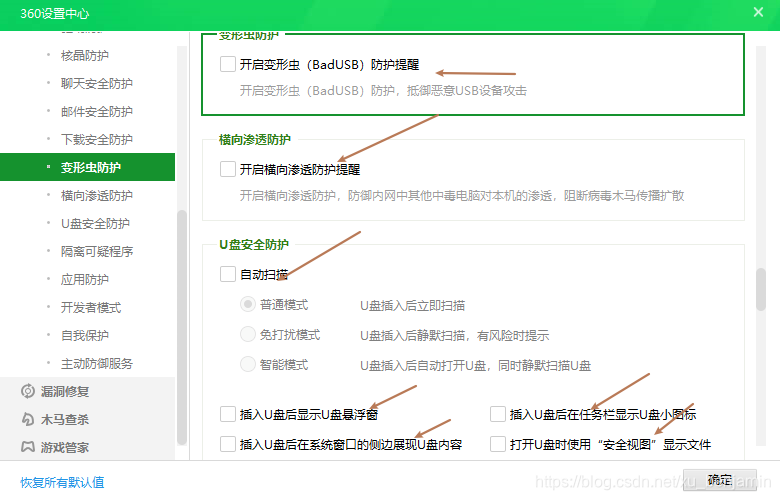Click the U盘安全防护 section heading

pyautogui.click(x=254, y=244)
